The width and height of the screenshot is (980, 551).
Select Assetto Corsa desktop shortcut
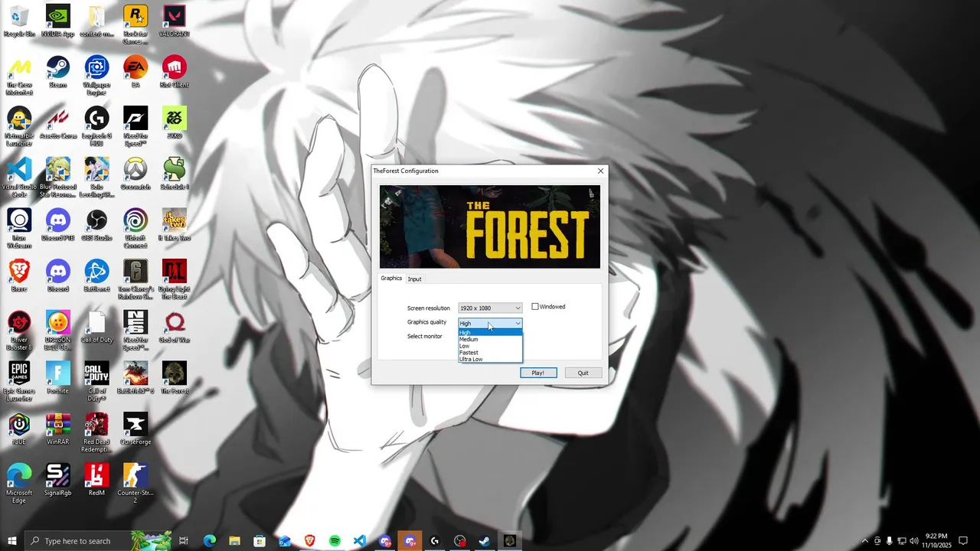[58, 123]
